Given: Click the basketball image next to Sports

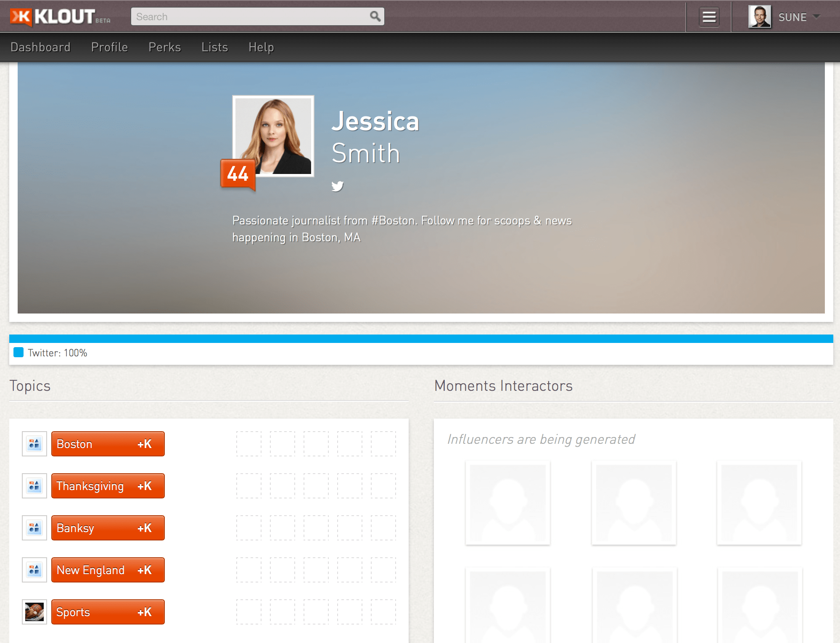Looking at the screenshot, I should click(34, 612).
